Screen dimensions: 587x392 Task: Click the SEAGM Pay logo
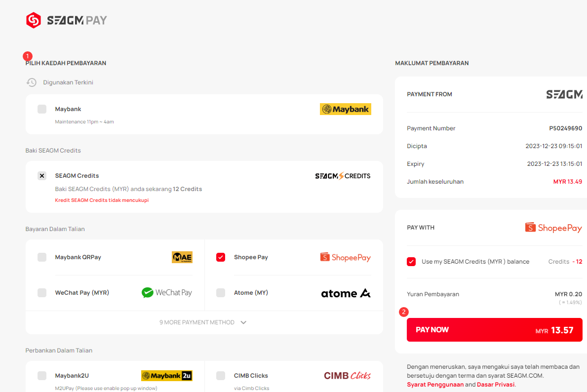[x=66, y=20]
